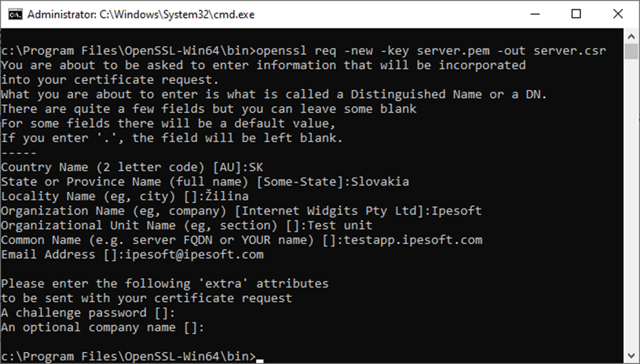Click the window title text 'Administrator: C:\Windows\System32\cmd.exe'
This screenshot has height=364, width=640.
[141, 15]
